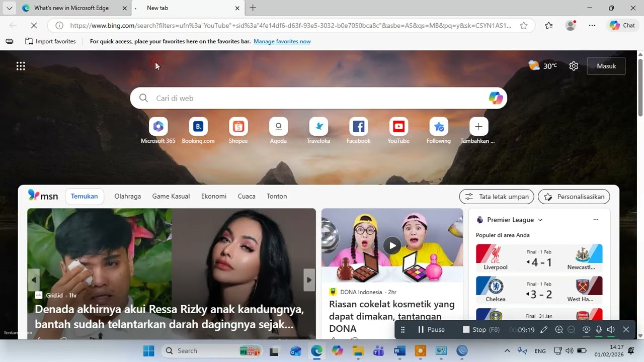Image resolution: width=644 pixels, height=362 pixels.
Task: Stop the screen recording
Action: click(x=481, y=330)
